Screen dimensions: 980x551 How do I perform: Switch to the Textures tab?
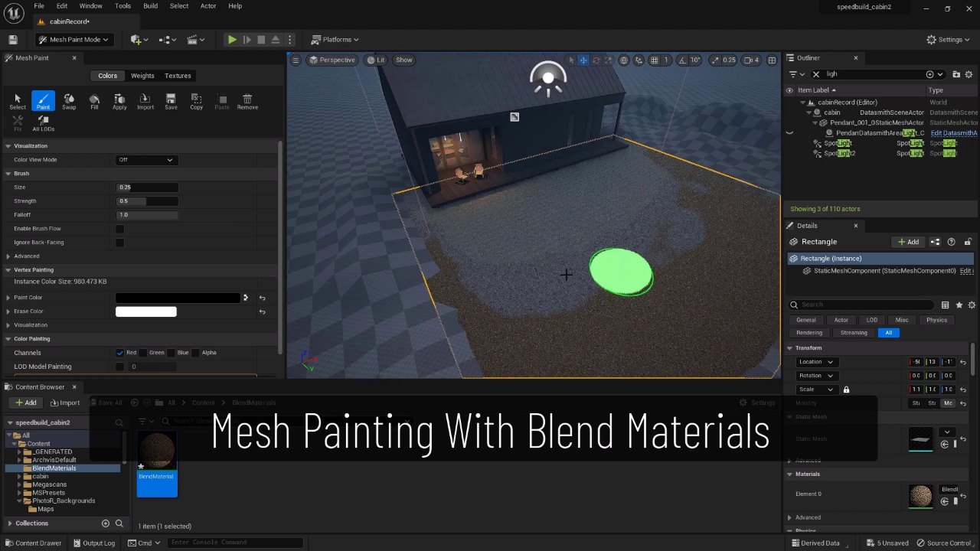click(x=178, y=76)
